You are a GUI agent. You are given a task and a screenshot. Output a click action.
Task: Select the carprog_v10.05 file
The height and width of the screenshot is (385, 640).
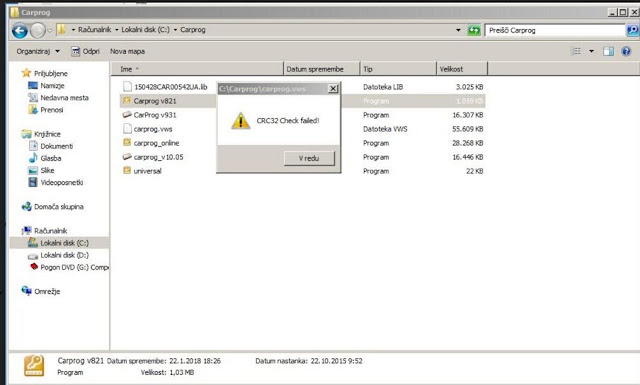[x=158, y=157]
